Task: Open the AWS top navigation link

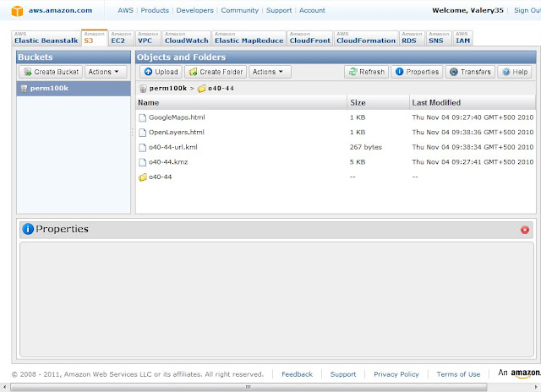Action: 126,10
